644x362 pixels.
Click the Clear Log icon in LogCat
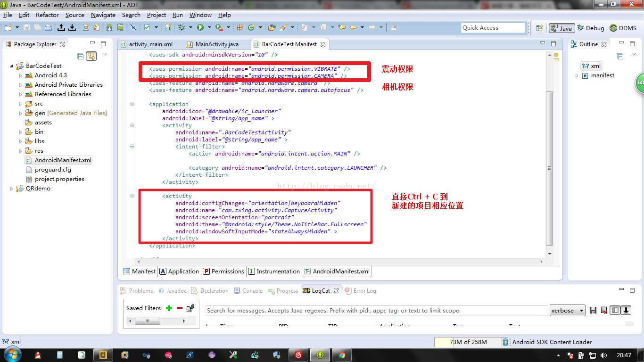click(x=603, y=310)
